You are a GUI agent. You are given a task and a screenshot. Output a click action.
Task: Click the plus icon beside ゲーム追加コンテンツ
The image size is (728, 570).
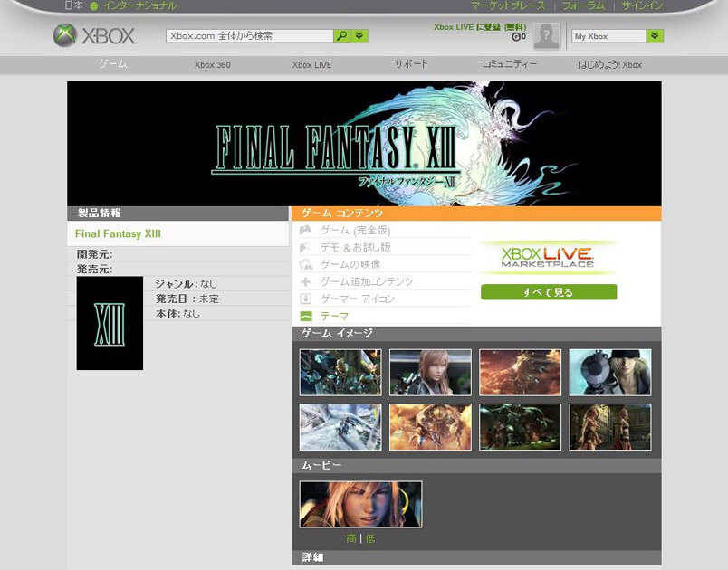(x=305, y=281)
